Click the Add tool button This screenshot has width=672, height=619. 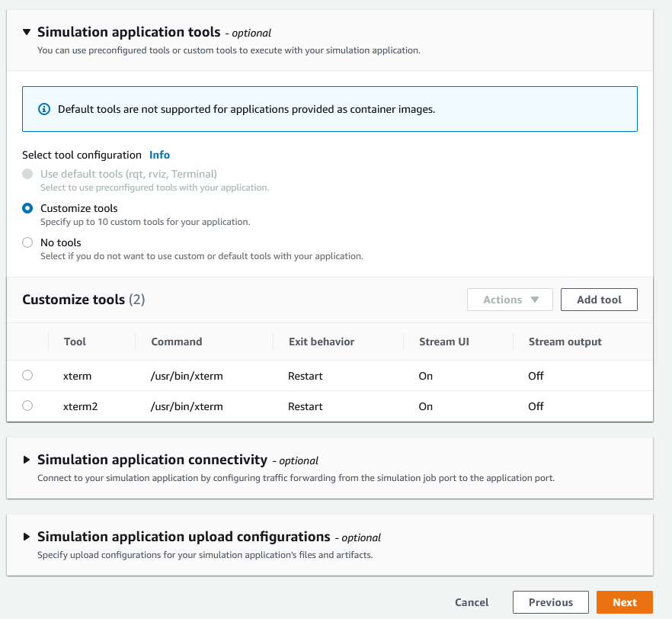click(x=599, y=300)
